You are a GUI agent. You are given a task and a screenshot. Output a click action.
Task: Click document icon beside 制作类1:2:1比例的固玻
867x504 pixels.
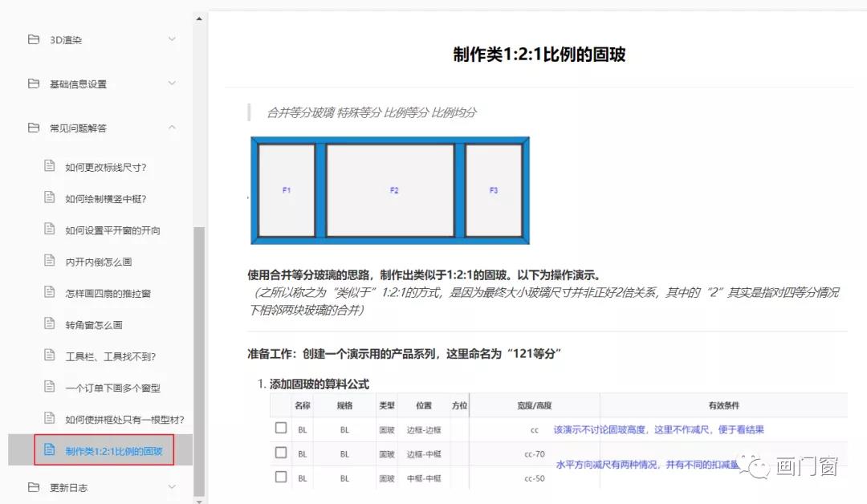49,449
